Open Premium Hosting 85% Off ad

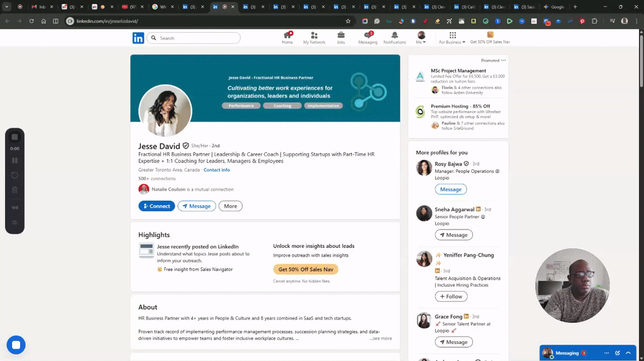tap(460, 106)
